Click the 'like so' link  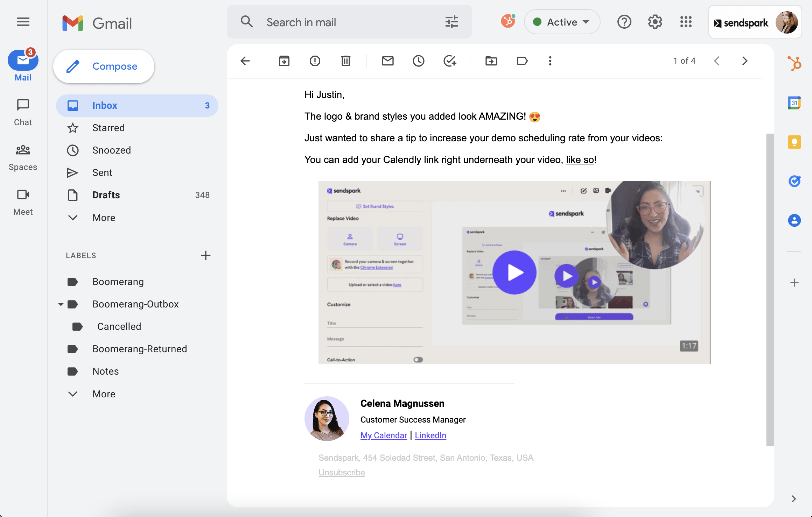(x=580, y=160)
